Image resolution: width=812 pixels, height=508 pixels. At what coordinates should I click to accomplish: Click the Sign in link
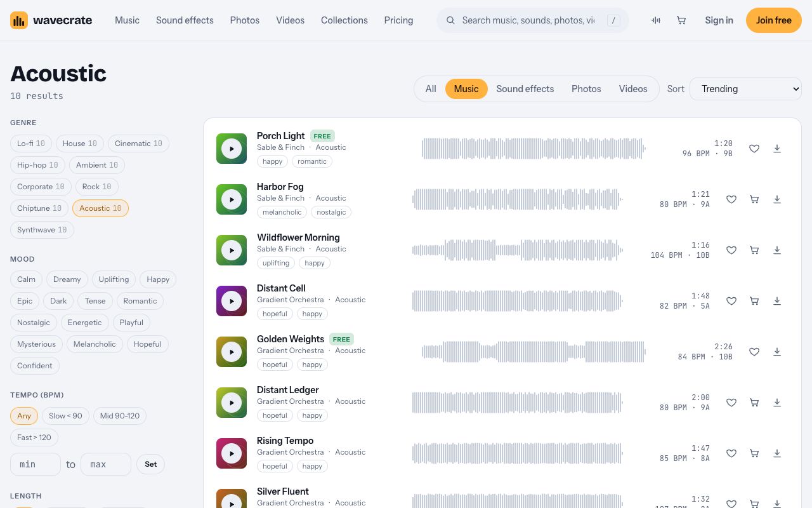click(x=719, y=20)
